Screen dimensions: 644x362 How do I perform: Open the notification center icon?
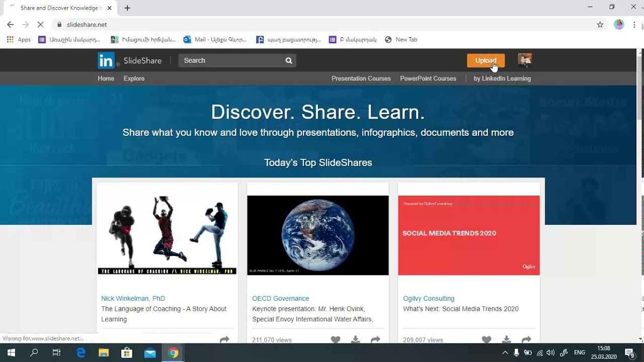629,353
